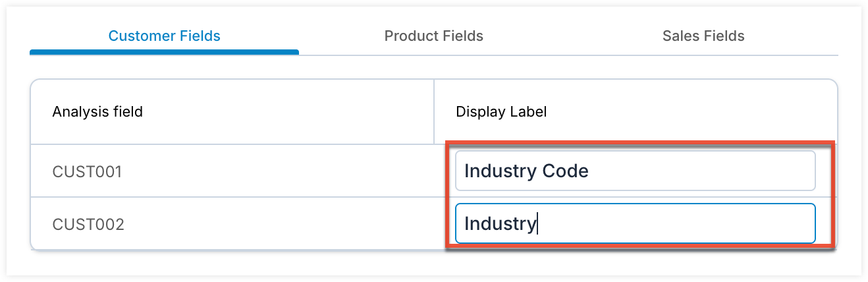
Task: Click the blue underline beneath Customer Fields
Action: [x=164, y=52]
